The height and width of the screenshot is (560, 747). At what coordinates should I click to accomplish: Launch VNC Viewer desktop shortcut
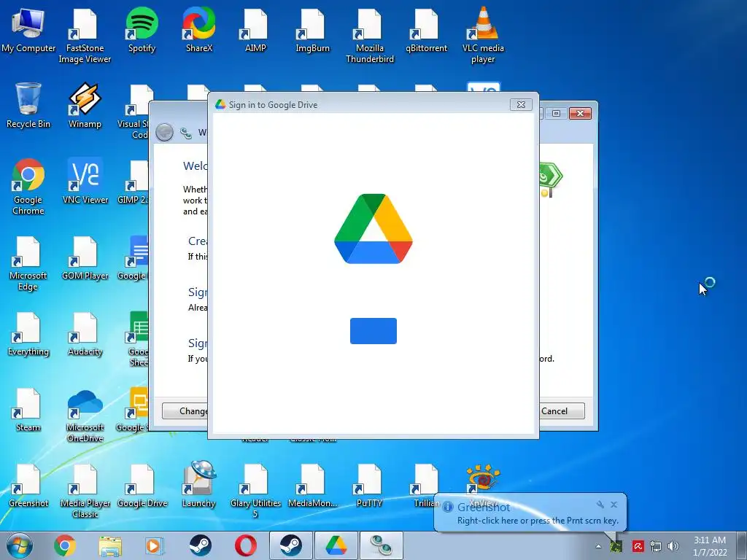tap(85, 182)
